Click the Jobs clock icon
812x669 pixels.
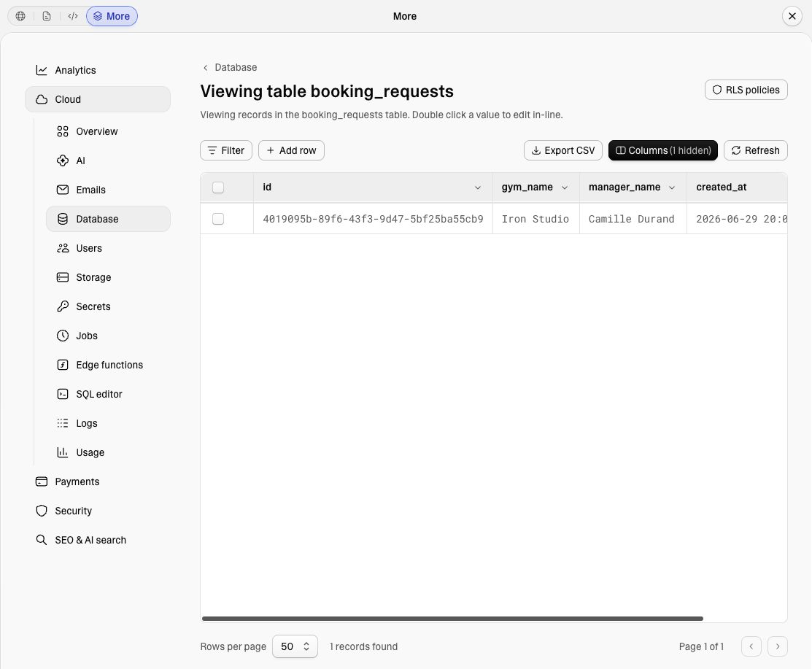63,336
